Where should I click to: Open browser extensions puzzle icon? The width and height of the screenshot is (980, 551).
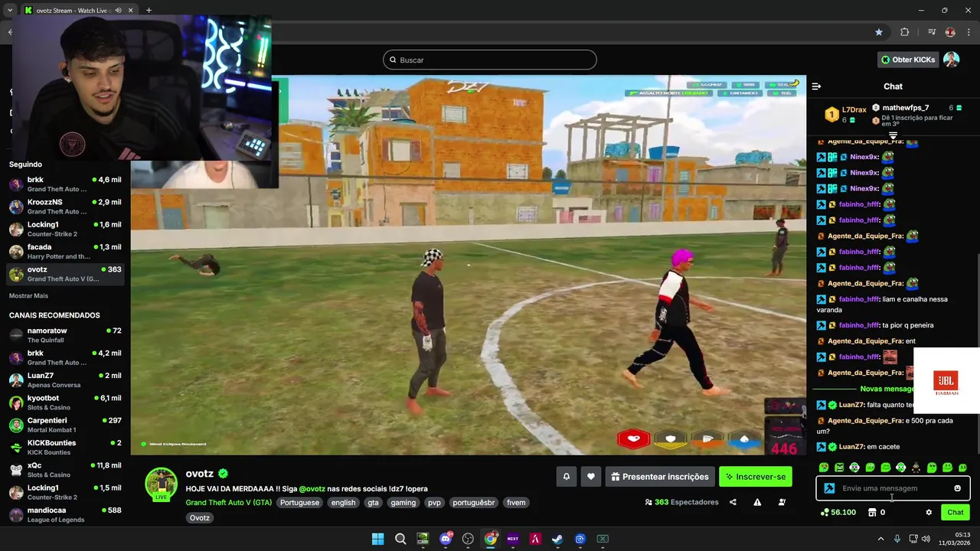(904, 32)
